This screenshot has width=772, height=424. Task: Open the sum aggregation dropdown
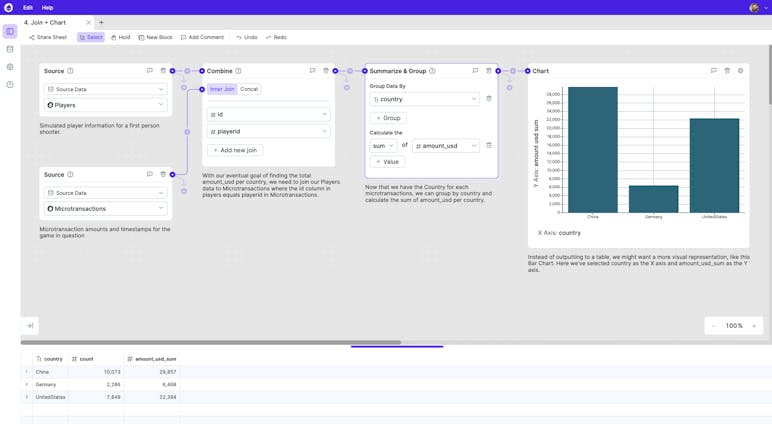coord(383,146)
